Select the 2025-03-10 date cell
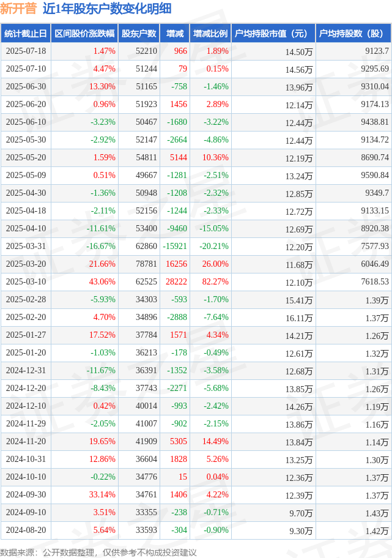 [x=26, y=282]
